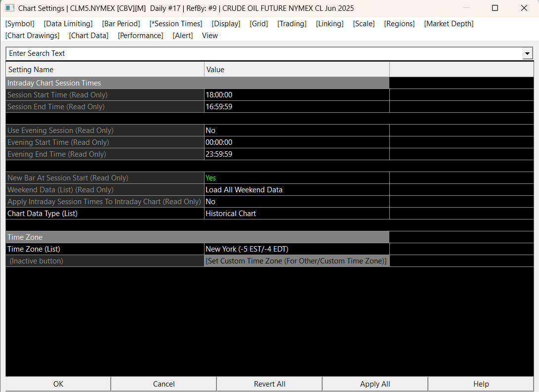Select the Session End Time value 16:59:59
The width and height of the screenshot is (539, 392).
(x=296, y=107)
